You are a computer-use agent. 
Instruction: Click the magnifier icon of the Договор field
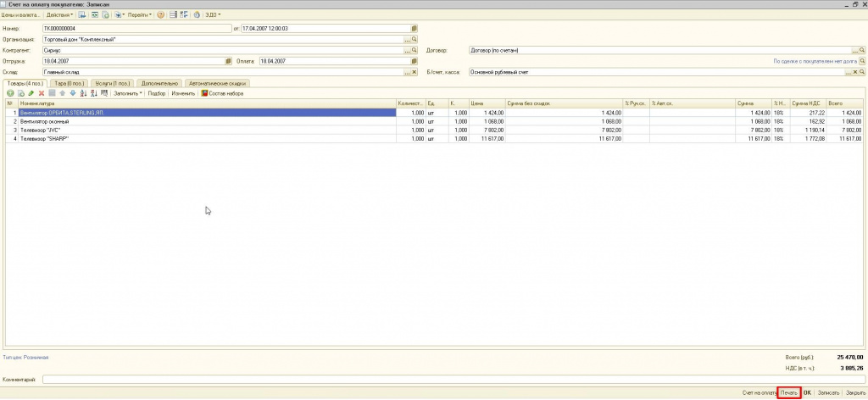862,50
